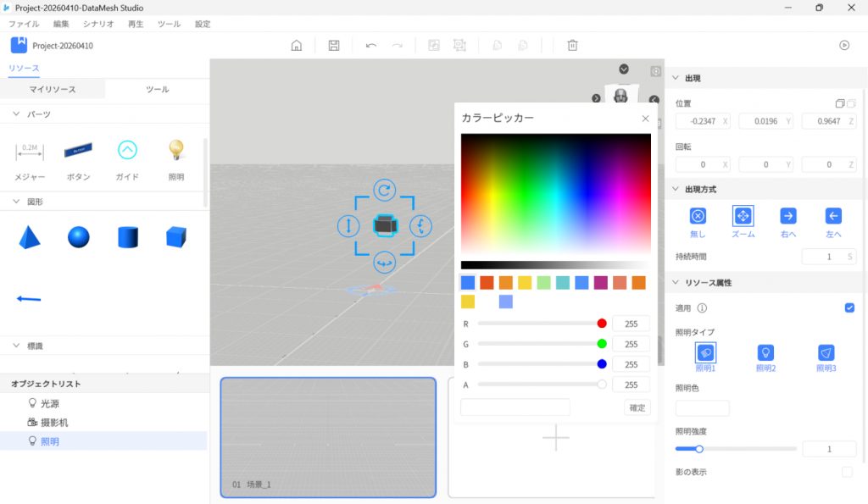This screenshot has height=504, width=868.
Task: Pick the orange-red color swatch
Action: 487,283
